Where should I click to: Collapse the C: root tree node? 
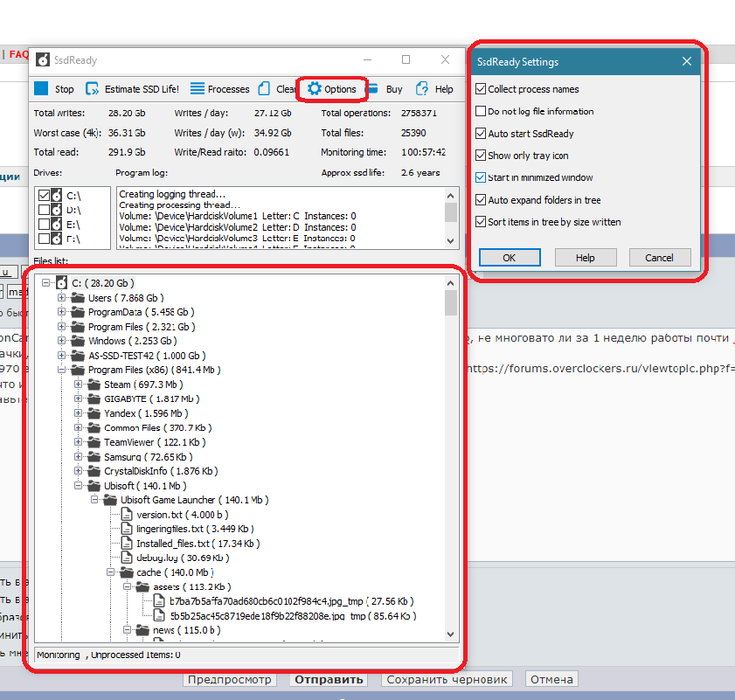coord(45,283)
